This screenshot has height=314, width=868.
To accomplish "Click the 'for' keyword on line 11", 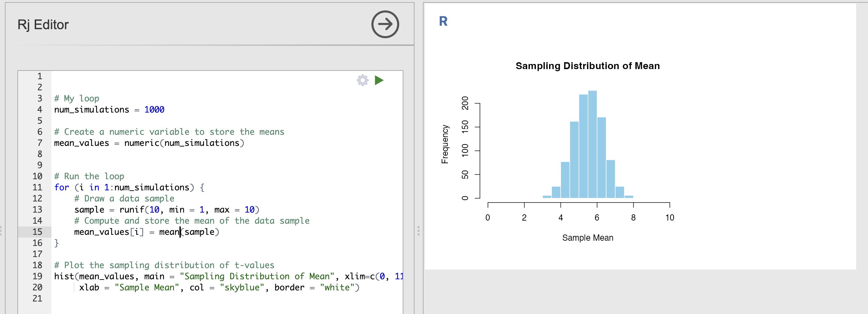I will 62,187.
